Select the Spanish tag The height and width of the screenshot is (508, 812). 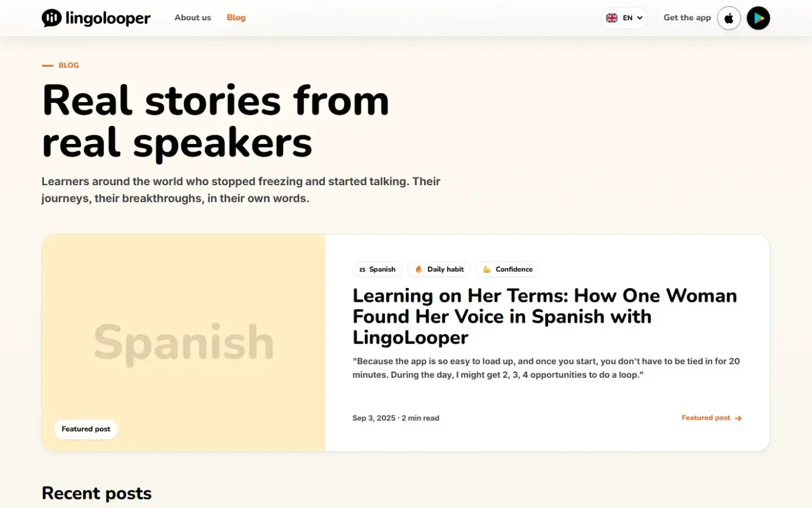pos(378,269)
